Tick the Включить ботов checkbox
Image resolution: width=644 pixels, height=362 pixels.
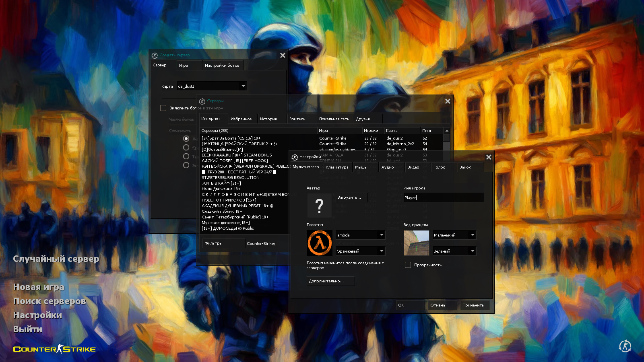(163, 108)
